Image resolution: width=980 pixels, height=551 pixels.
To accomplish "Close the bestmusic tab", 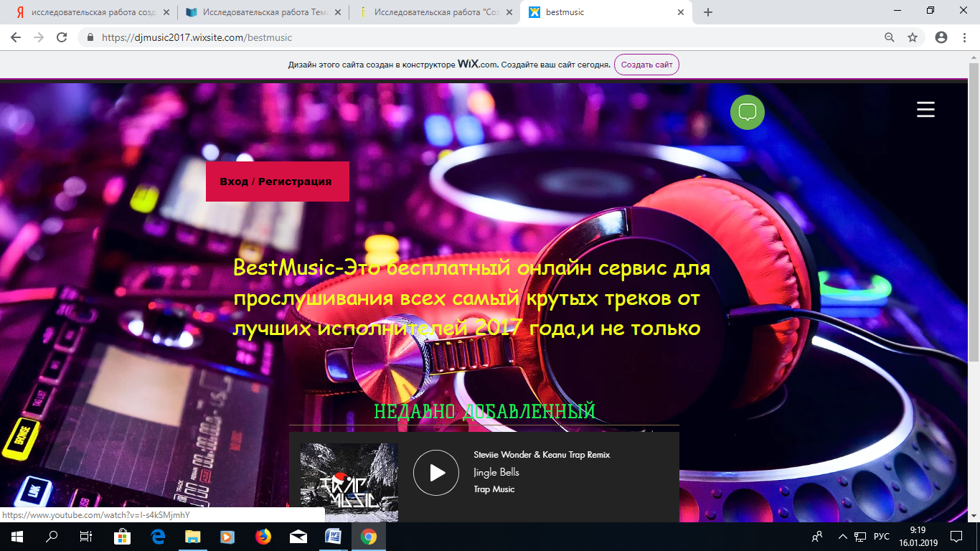I will click(680, 12).
